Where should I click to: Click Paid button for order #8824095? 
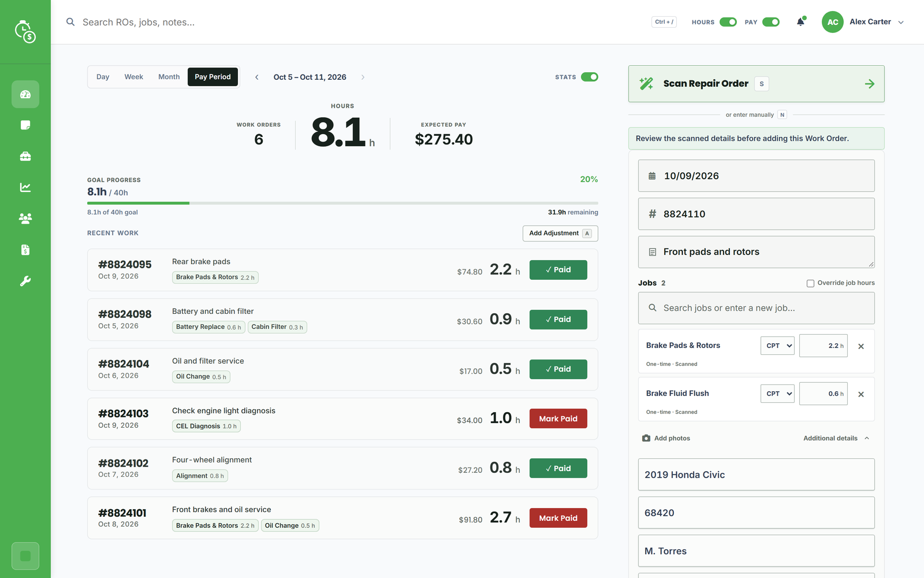558,270
